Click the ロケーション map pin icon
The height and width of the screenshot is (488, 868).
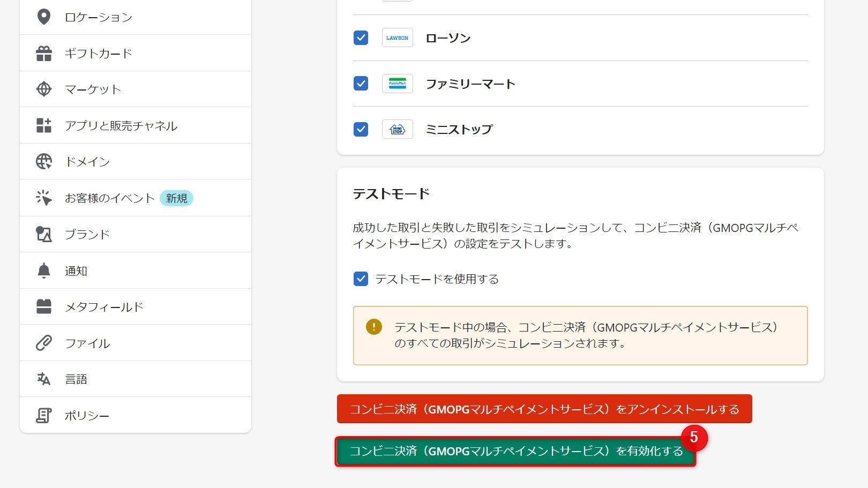point(44,17)
